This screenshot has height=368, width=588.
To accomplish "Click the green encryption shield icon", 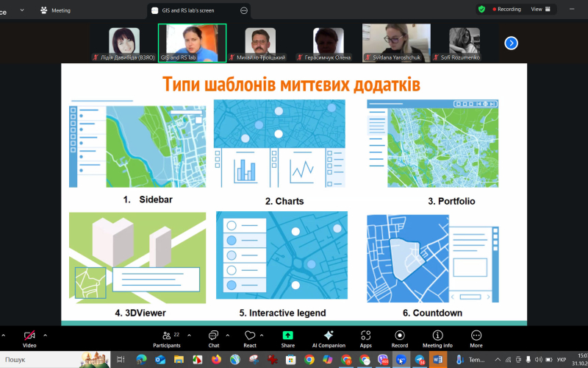I will pyautogui.click(x=481, y=10).
